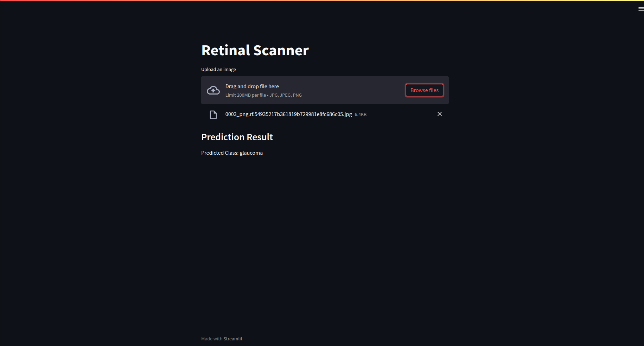This screenshot has width=644, height=346.
Task: Click the Predicted Class: glaucoma result text
Action: 232,153
